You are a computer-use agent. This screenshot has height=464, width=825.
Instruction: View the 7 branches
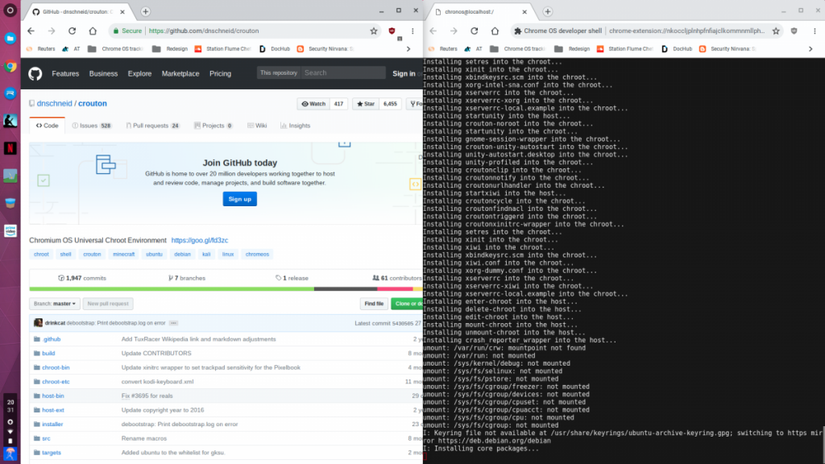(187, 278)
